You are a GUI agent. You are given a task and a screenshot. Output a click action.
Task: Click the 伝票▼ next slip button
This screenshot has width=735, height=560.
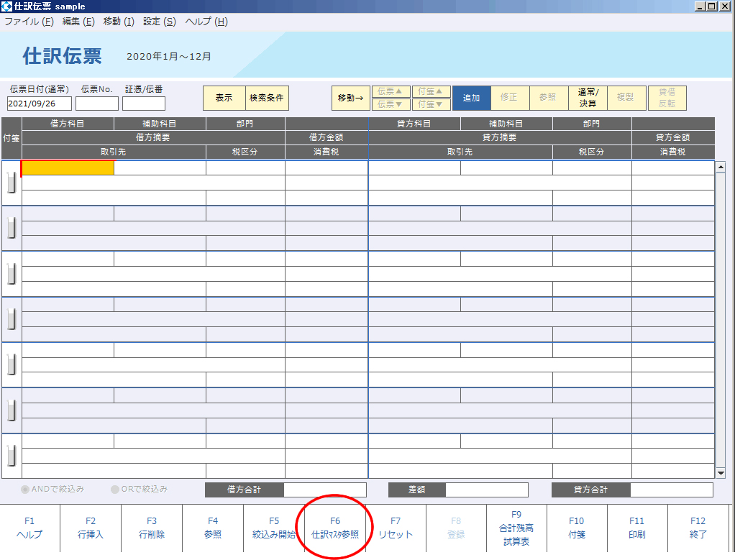coord(391,104)
